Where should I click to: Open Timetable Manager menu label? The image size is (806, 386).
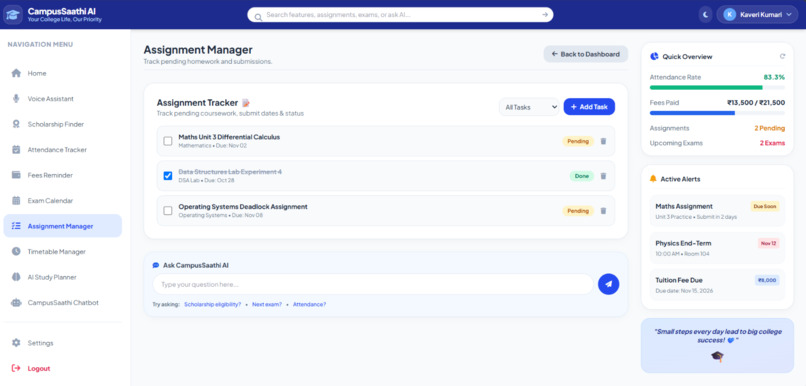pyautogui.click(x=57, y=252)
